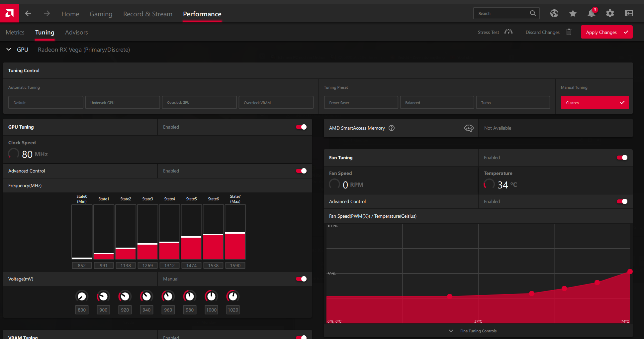Click the State3 frequency value 1269
The image size is (644, 339).
[x=147, y=266]
